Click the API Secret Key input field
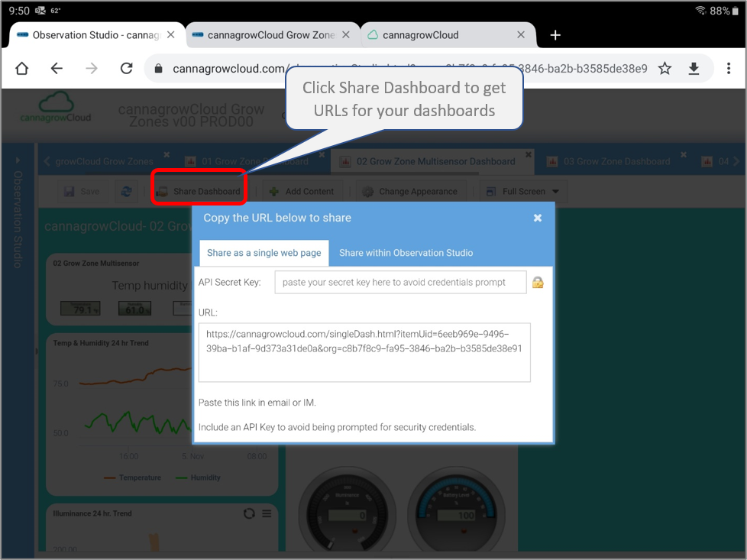This screenshot has height=560, width=747. point(400,283)
